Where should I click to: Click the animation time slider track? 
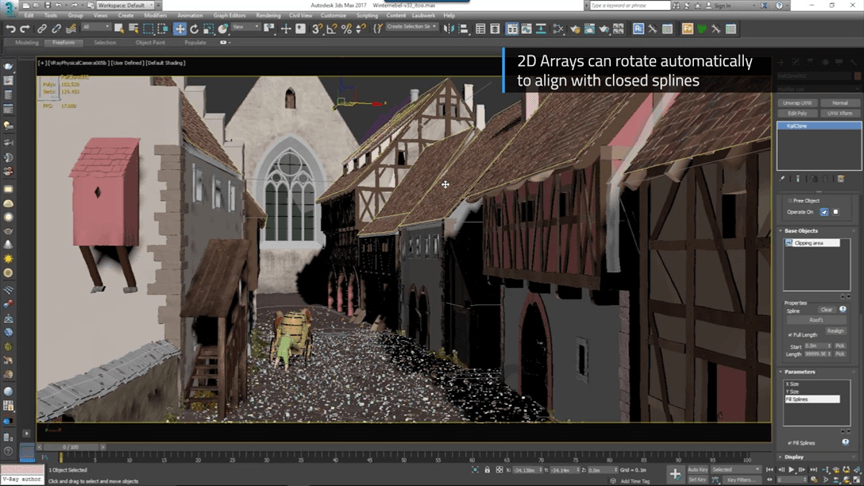[400, 447]
